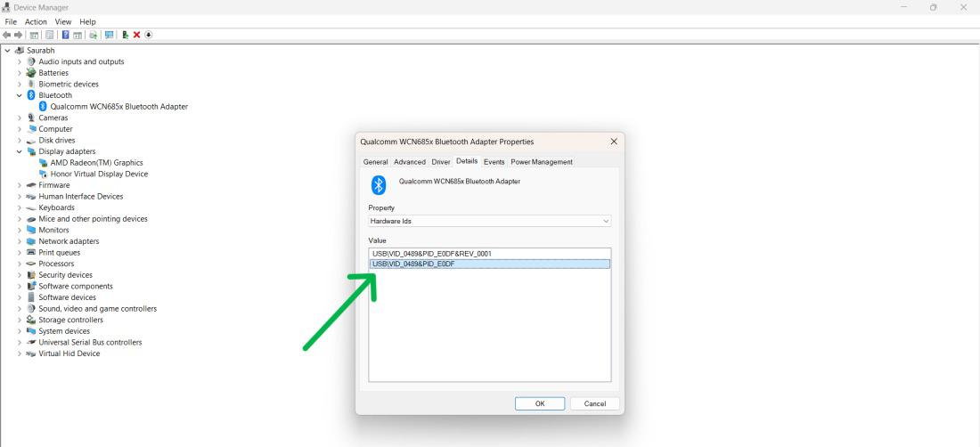
Task: Go back with the toolbar Back arrow
Action: tap(7, 35)
